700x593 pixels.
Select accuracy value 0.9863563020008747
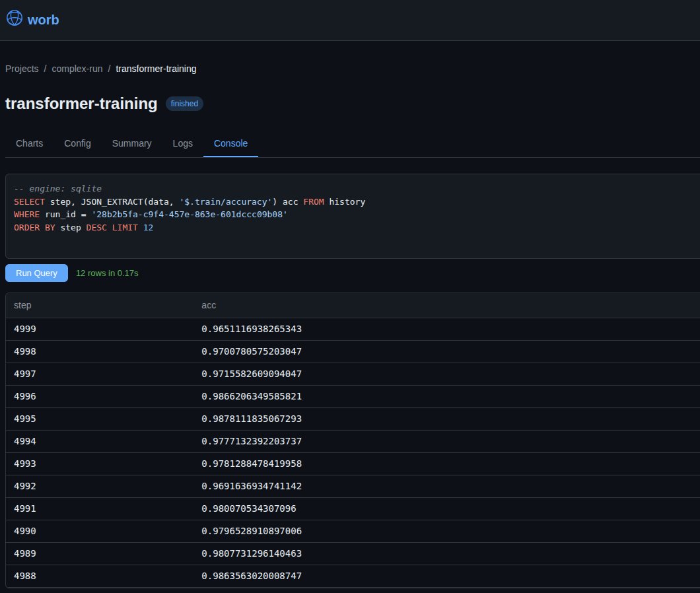252,576
